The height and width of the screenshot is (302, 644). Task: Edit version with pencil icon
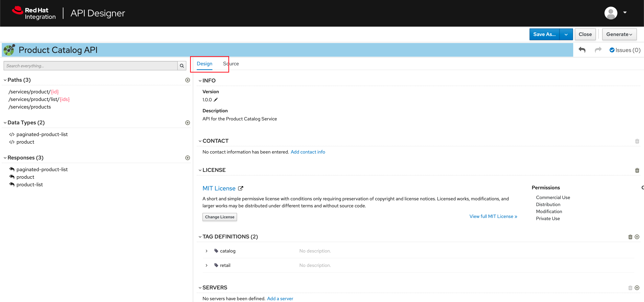tap(216, 100)
